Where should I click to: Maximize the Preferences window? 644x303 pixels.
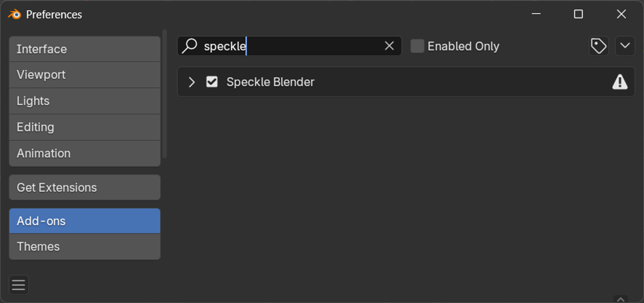578,14
